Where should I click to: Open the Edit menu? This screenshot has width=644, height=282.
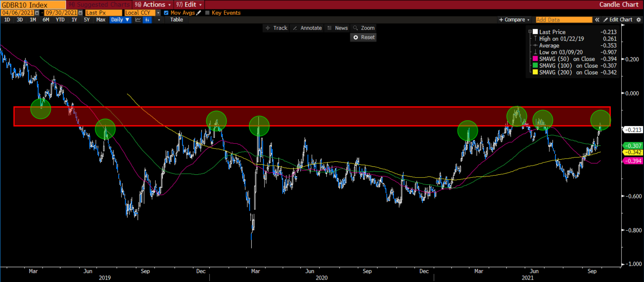(x=189, y=5)
